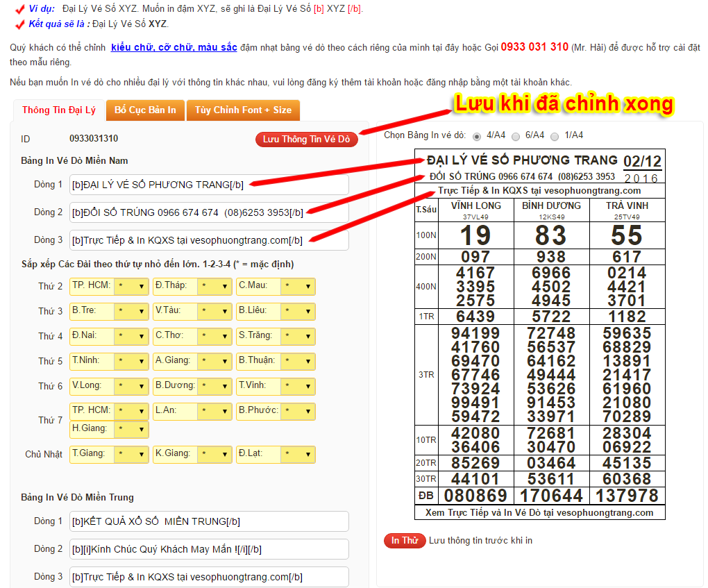Open the Tùy Chỉnh Font + Size tab
The image size is (708, 588).
tap(243, 110)
